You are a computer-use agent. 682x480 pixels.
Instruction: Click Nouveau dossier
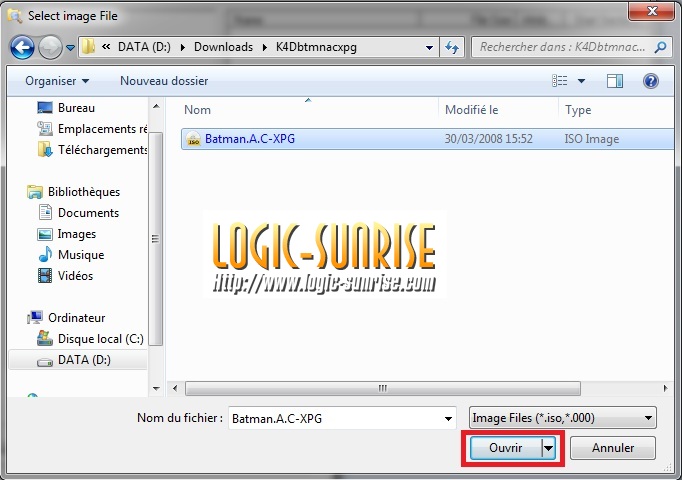pos(164,81)
